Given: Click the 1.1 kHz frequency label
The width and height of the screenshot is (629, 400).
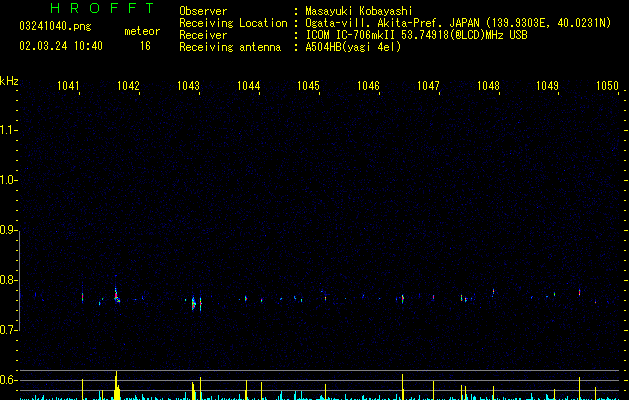Looking at the screenshot, I should point(8,130).
